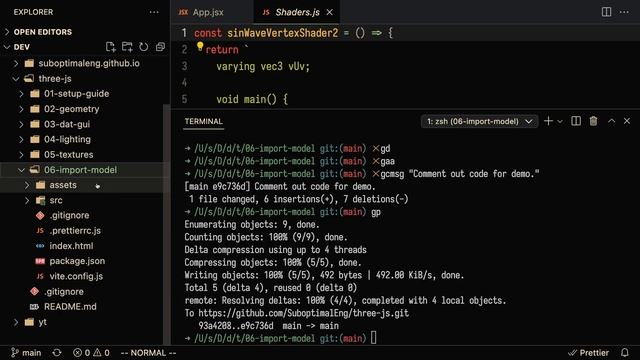
Task: Split the editor to the right
Action: (x=607, y=12)
